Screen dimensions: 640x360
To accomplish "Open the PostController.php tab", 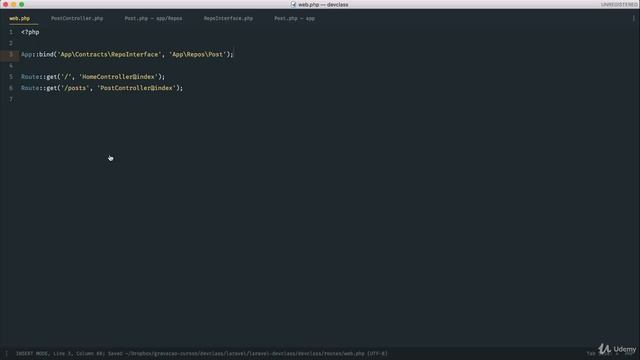I will tap(77, 18).
